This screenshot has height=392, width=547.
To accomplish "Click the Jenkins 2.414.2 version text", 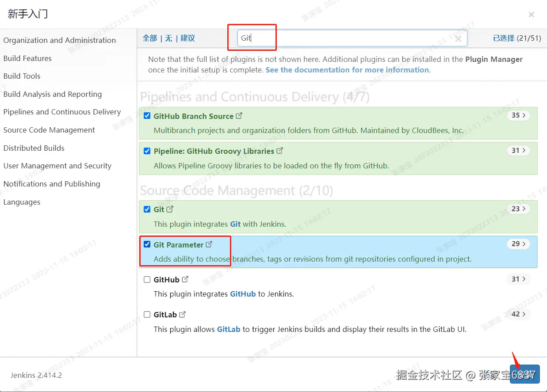I will pos(36,375).
